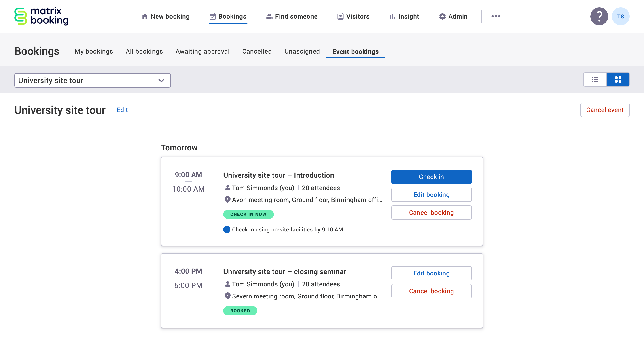Switch to grid card view layout
Viewport: 644px width, 346px height.
click(x=618, y=80)
